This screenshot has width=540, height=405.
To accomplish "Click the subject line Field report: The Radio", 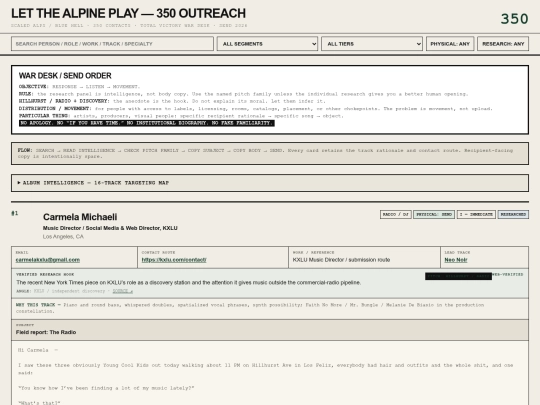I will tap(46, 332).
